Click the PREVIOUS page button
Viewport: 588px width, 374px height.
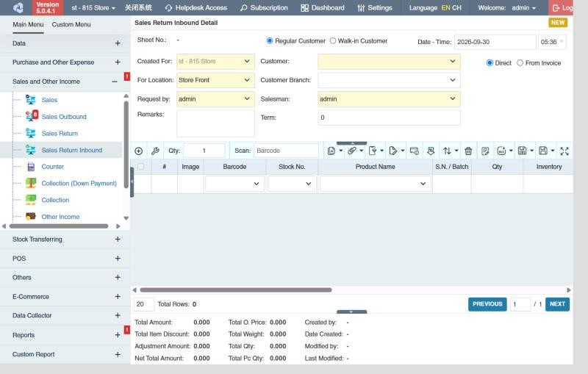[x=487, y=304]
